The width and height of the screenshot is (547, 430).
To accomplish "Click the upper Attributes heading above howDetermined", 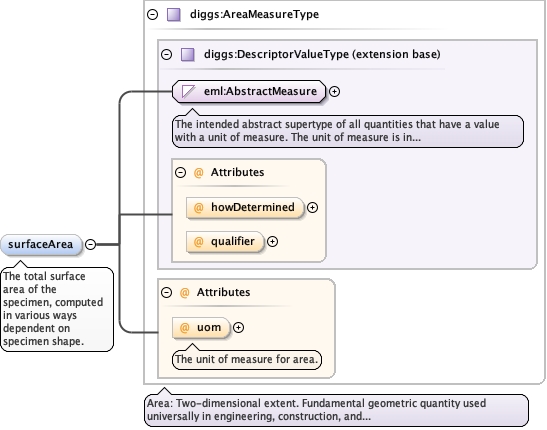I will click(x=237, y=172).
